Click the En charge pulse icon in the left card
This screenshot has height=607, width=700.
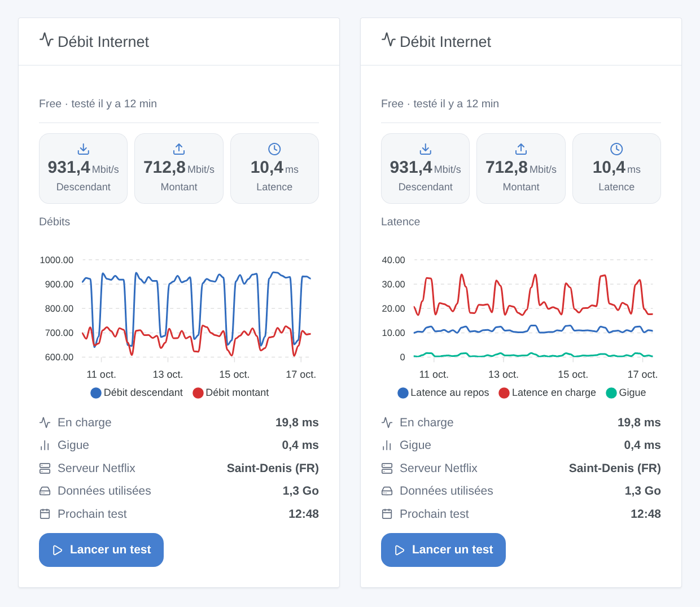pyautogui.click(x=45, y=422)
